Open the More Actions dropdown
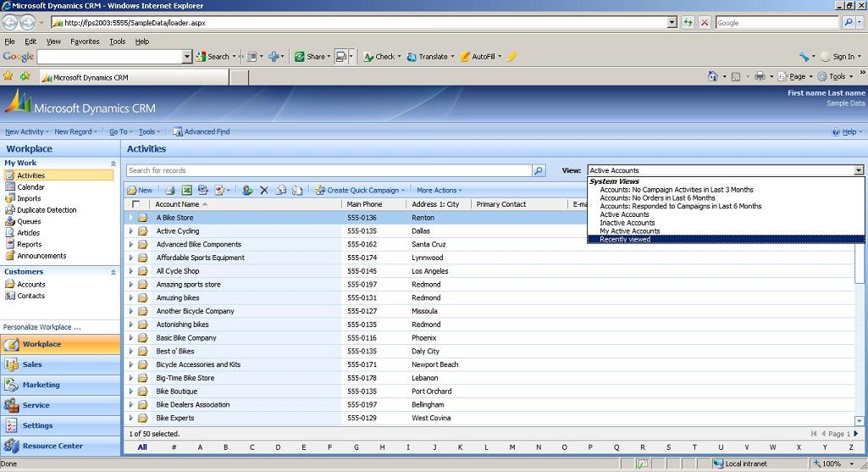The image size is (868, 472). 439,190
